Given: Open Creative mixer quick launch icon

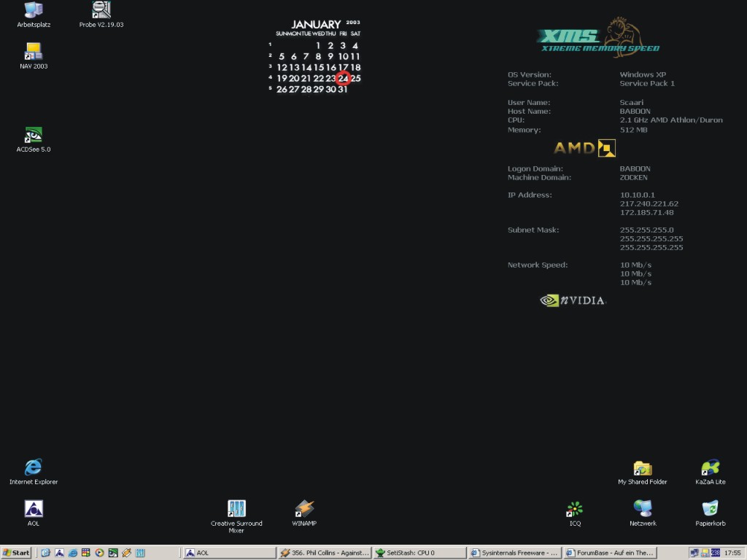Looking at the screenshot, I should [x=140, y=553].
